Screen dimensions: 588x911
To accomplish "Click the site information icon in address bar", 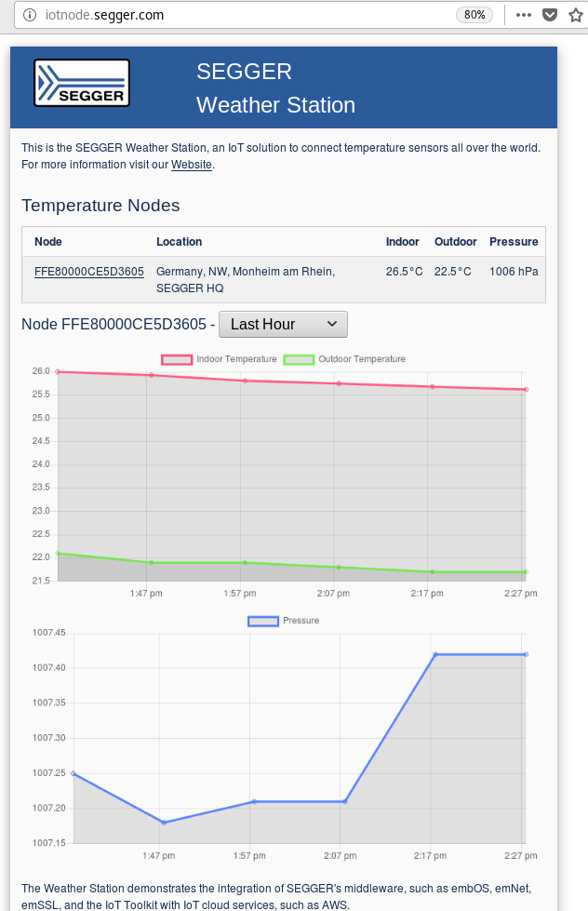I will [x=29, y=15].
